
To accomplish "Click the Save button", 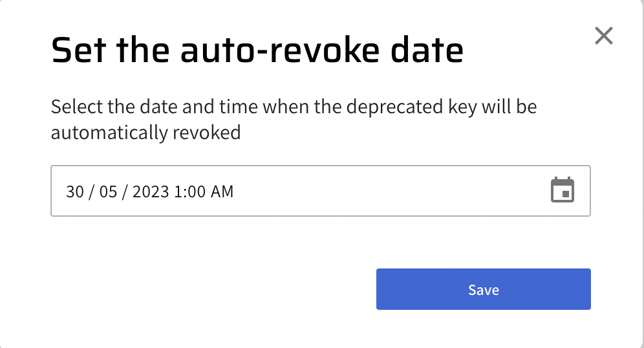I will click(483, 289).
